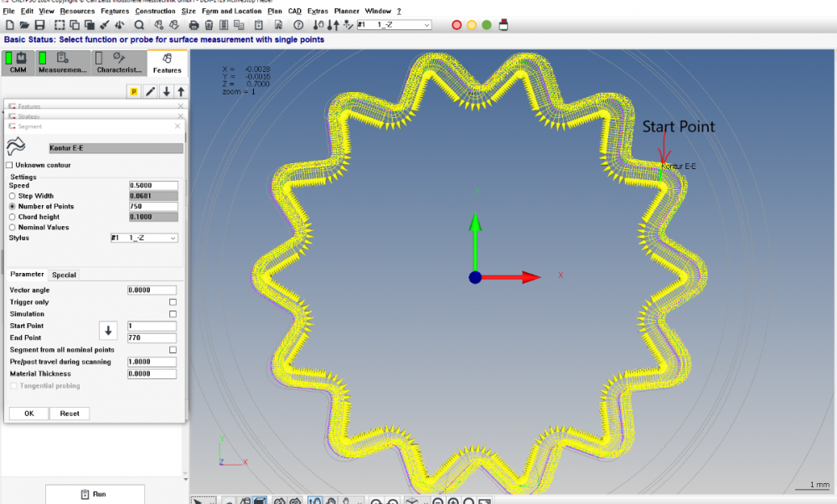
Task: Click the red traffic light stop indicator
Action: pyautogui.click(x=457, y=25)
